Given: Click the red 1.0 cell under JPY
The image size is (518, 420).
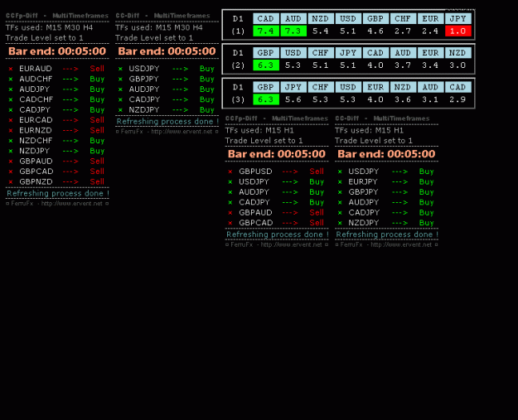Looking at the screenshot, I should tap(457, 31).
